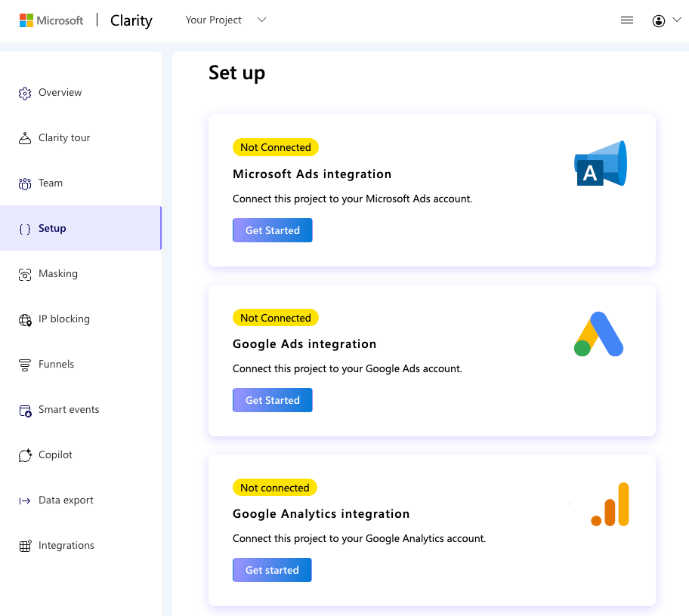Click the Copilot icon in sidebar
The height and width of the screenshot is (616, 689).
click(25, 455)
